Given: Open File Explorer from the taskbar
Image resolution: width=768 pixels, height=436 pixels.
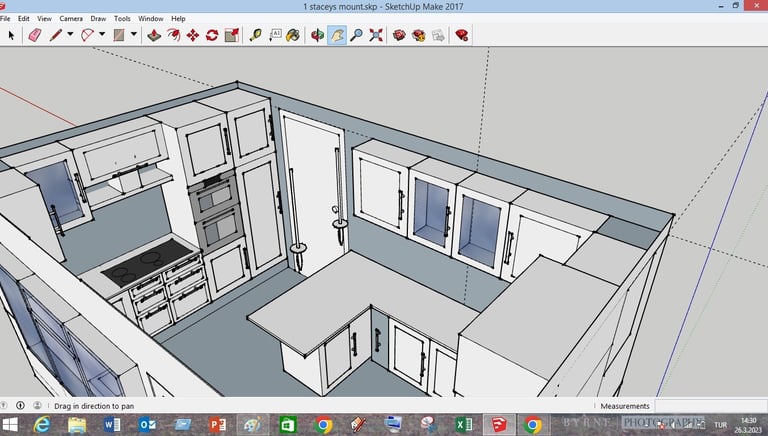Looking at the screenshot, I should (77, 424).
